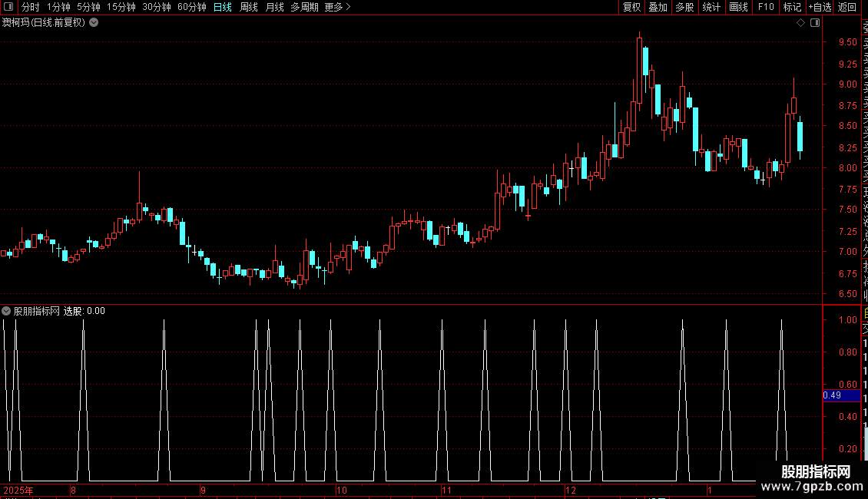Click the 9.50 price axis label

[x=847, y=42]
